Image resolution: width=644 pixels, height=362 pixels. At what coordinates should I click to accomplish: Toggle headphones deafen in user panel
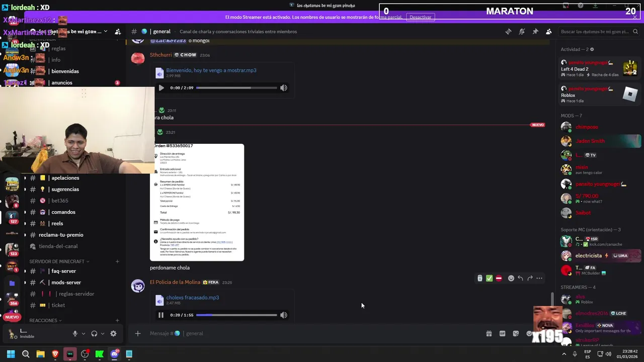pyautogui.click(x=94, y=333)
